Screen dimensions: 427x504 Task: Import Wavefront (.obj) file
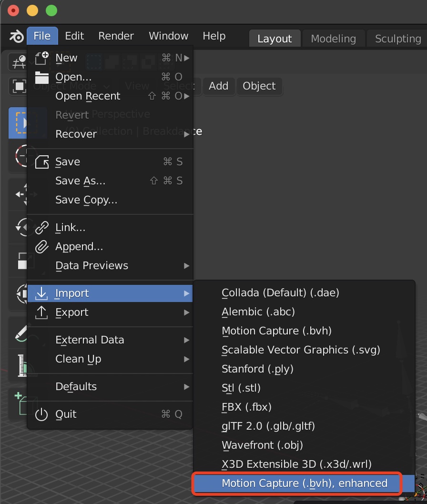[x=304, y=445]
